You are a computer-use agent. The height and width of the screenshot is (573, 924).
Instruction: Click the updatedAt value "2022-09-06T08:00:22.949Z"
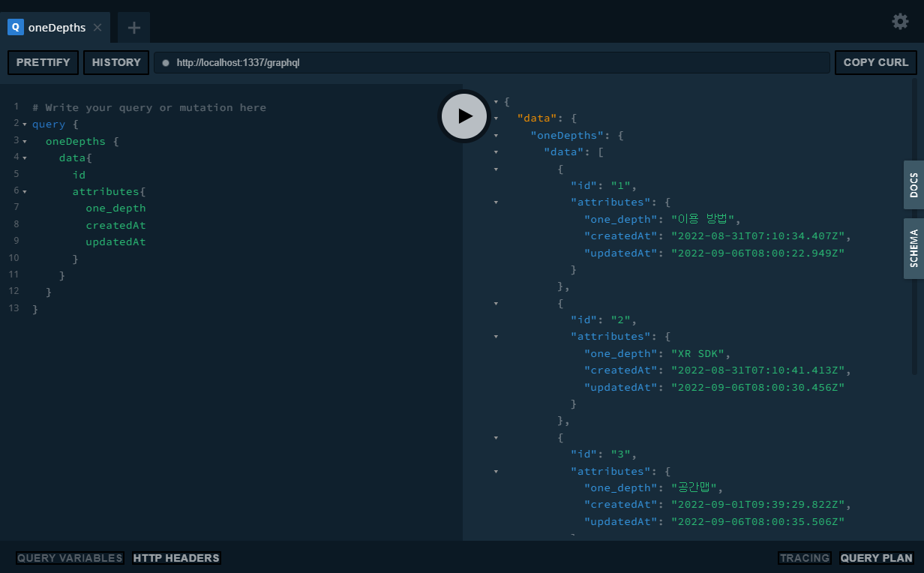pyautogui.click(x=758, y=253)
